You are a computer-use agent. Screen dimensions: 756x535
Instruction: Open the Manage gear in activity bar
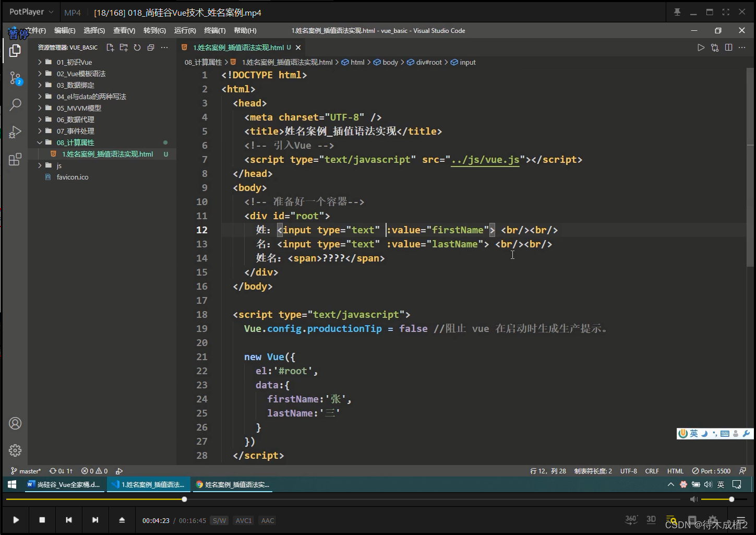(15, 450)
